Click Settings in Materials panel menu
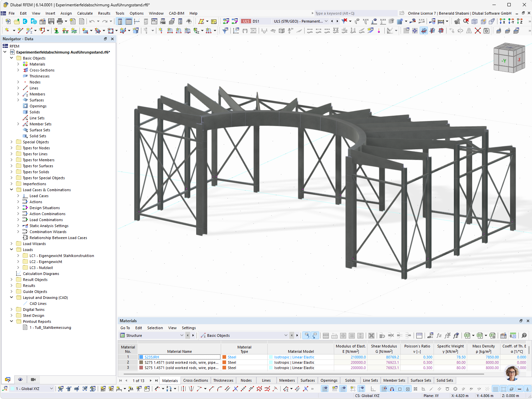 click(189, 328)
